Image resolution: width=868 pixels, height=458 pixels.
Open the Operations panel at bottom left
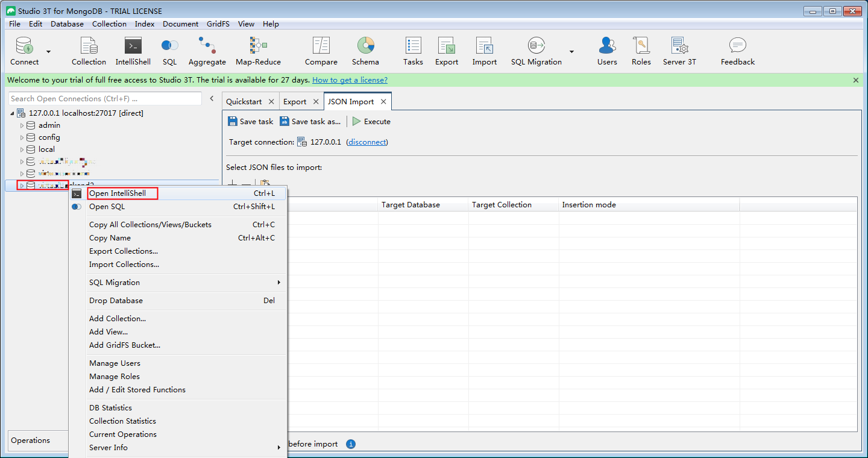pos(38,441)
